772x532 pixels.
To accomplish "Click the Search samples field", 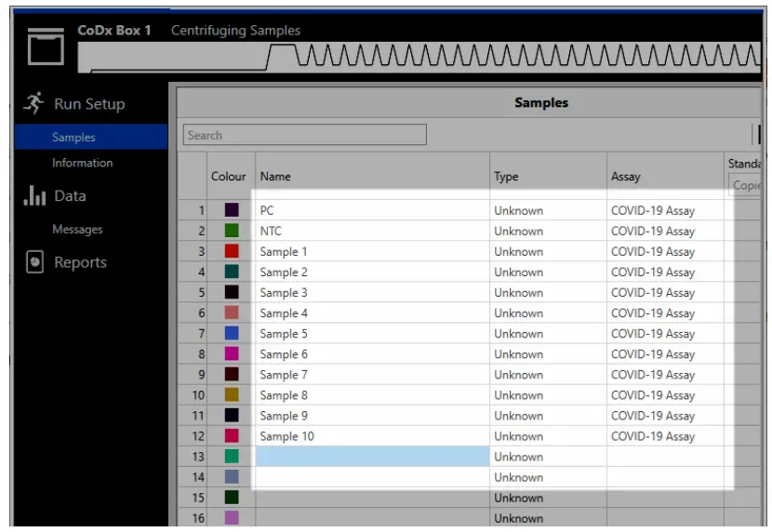I will 305,135.
